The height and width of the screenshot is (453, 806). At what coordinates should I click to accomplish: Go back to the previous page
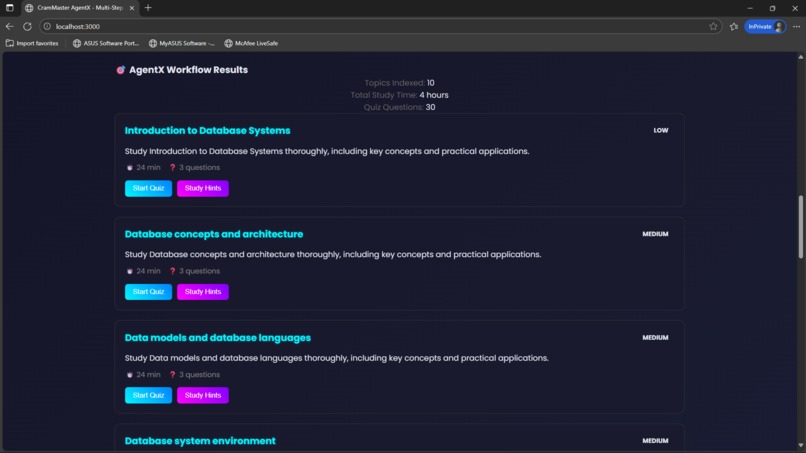click(10, 26)
